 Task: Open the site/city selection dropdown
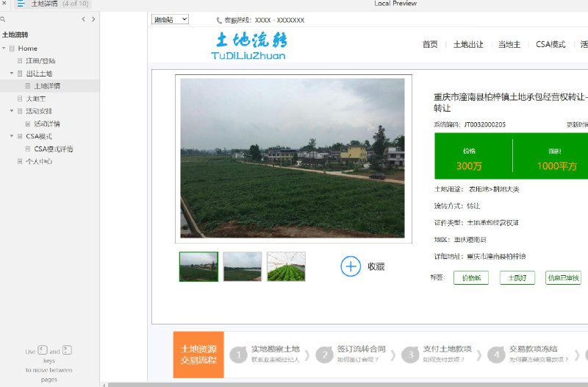click(x=170, y=20)
